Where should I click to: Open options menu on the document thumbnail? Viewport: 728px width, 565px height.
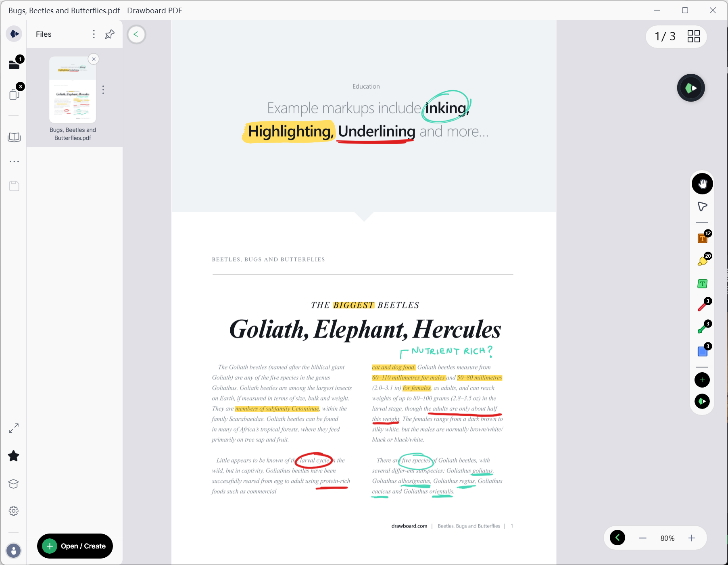point(103,90)
